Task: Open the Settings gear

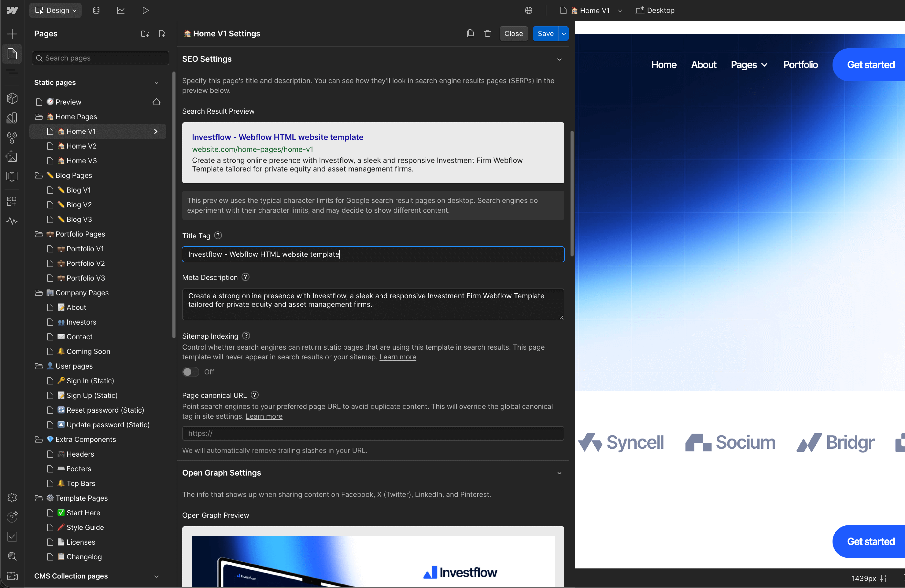Action: (x=12, y=498)
